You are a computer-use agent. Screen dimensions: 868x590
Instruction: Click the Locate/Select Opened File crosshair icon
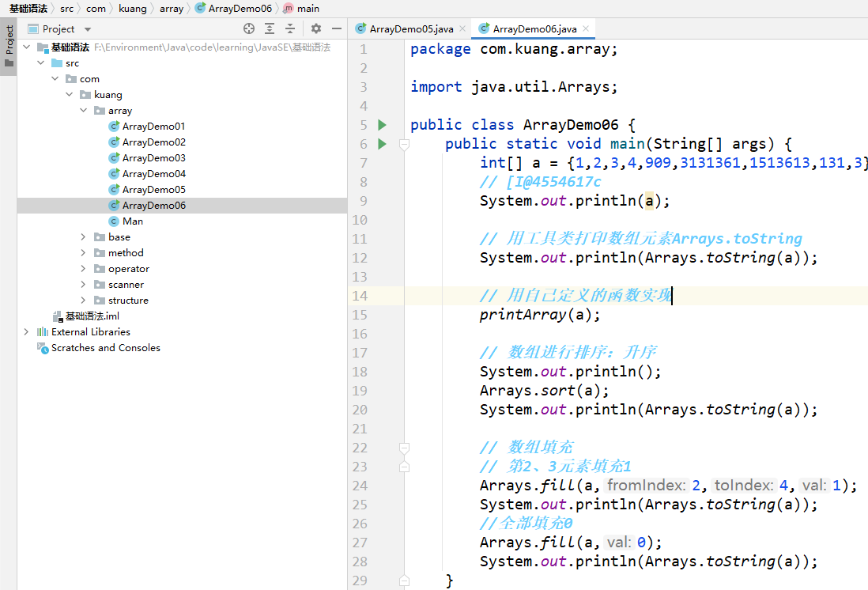(249, 28)
